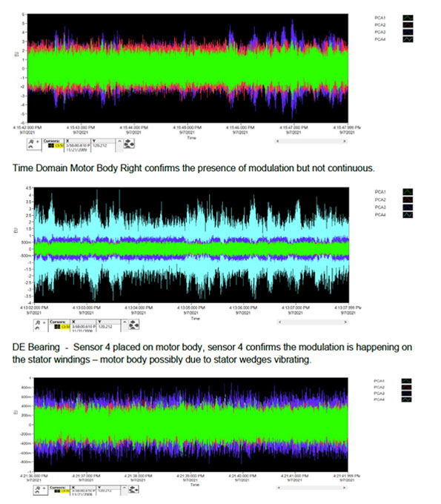Click PCA4 label in middle graph legend

pos(380,215)
